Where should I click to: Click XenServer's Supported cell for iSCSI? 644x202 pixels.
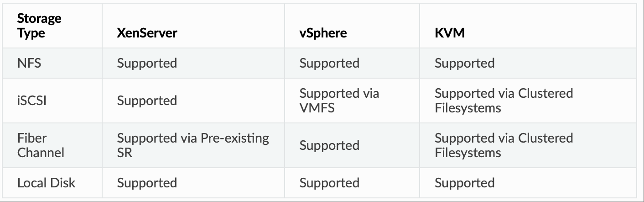point(147,100)
